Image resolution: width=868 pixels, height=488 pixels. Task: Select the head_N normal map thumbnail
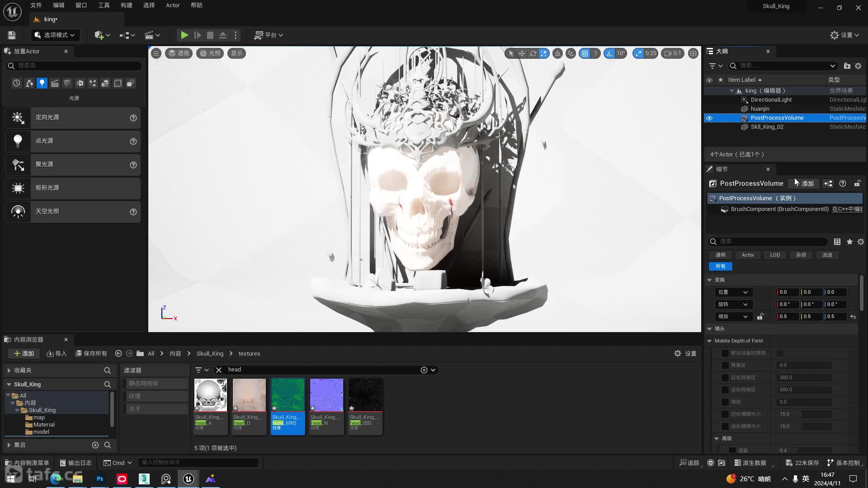point(326,395)
